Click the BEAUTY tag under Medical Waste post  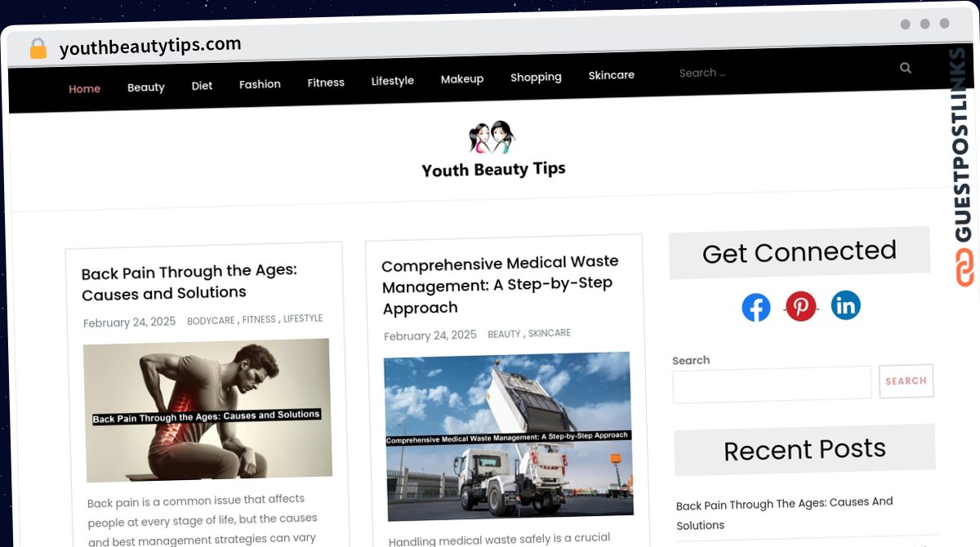[504, 334]
